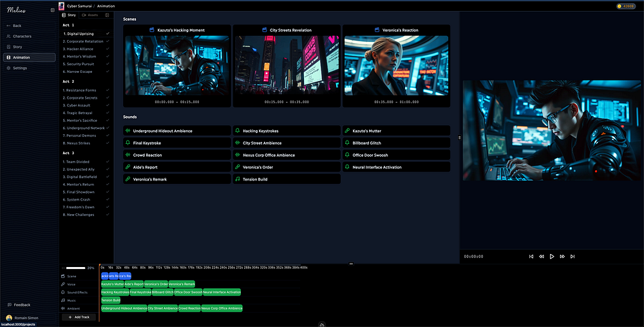Click the preview panel divider handle
This screenshot has height=327, width=644.
point(460,137)
